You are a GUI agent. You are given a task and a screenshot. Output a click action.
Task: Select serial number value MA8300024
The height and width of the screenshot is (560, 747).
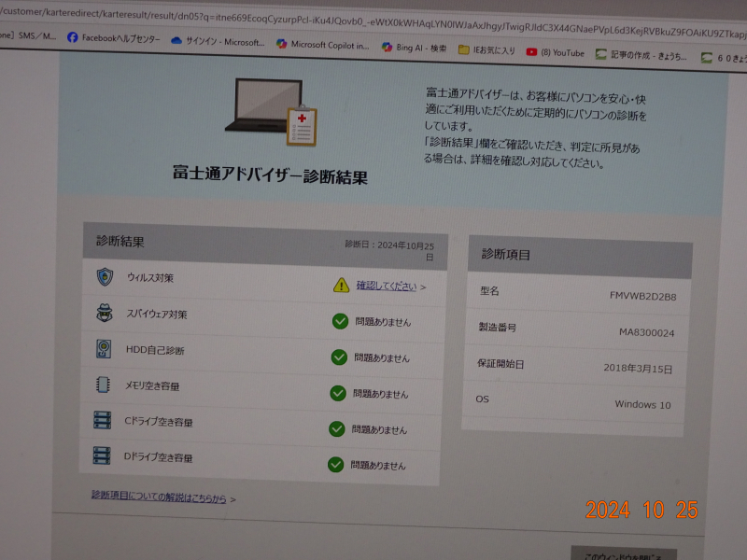(x=646, y=332)
